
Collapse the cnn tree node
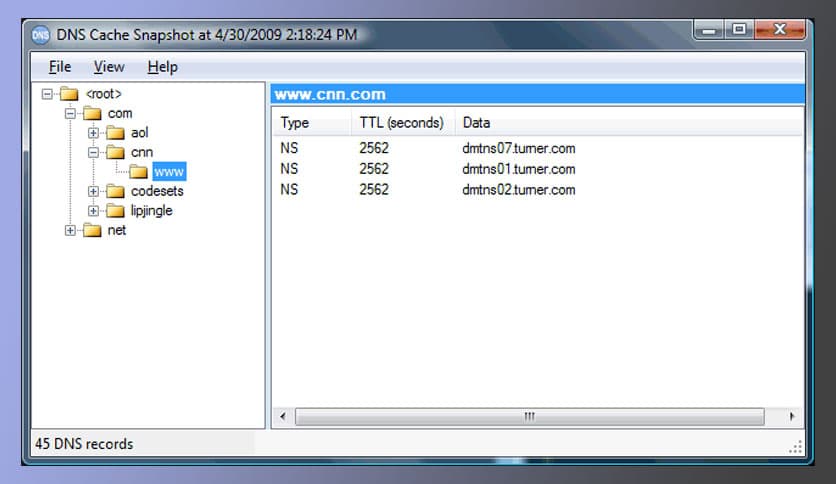93,152
